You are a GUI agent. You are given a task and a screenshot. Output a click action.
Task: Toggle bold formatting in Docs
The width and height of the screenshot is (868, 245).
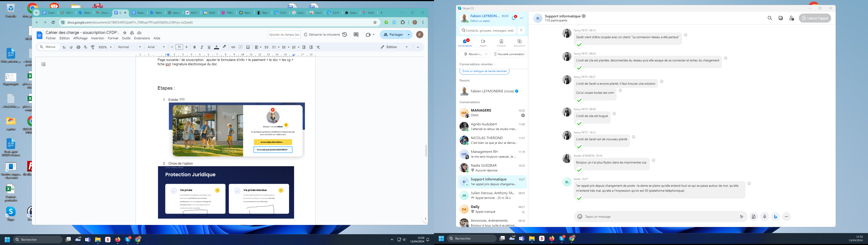194,47
